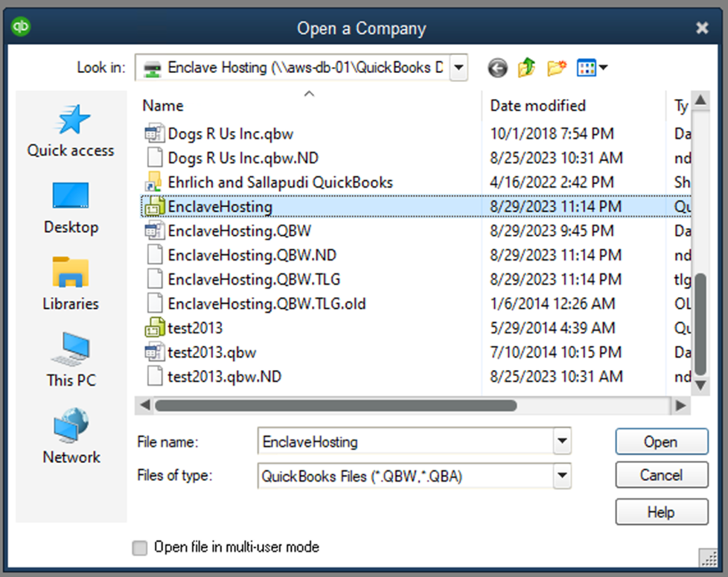Click the 10/1/2018 7:54 PM date cell

(552, 134)
